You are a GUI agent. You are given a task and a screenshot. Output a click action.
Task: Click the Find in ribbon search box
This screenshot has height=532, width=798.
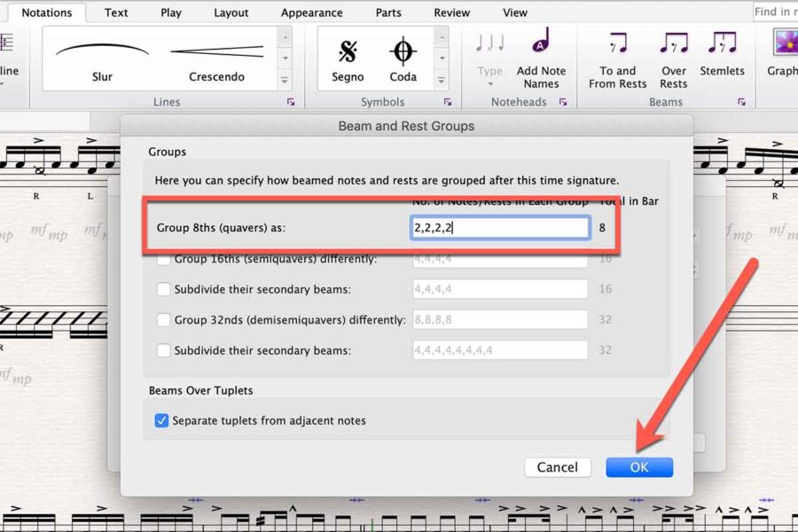point(774,12)
